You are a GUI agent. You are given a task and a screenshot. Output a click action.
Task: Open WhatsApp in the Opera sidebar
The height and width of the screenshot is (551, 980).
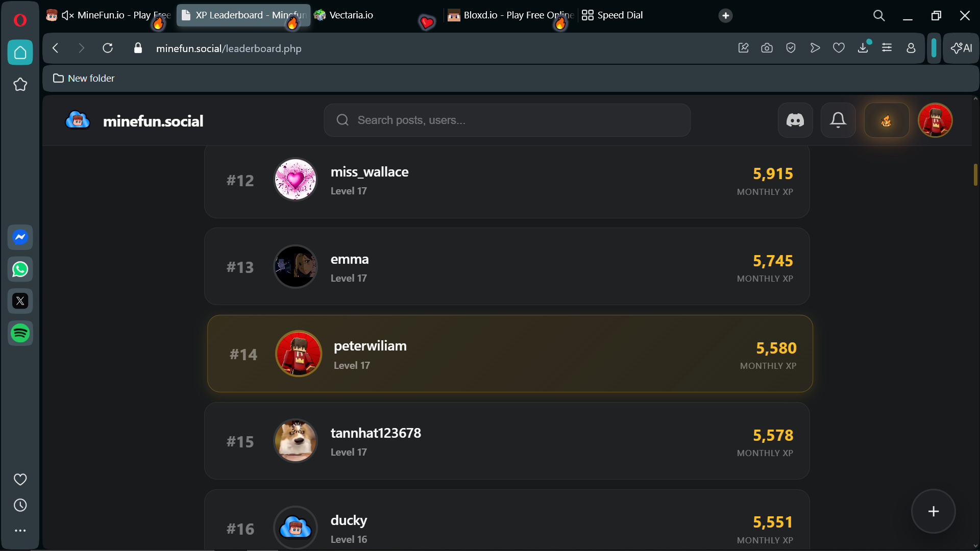click(x=20, y=269)
